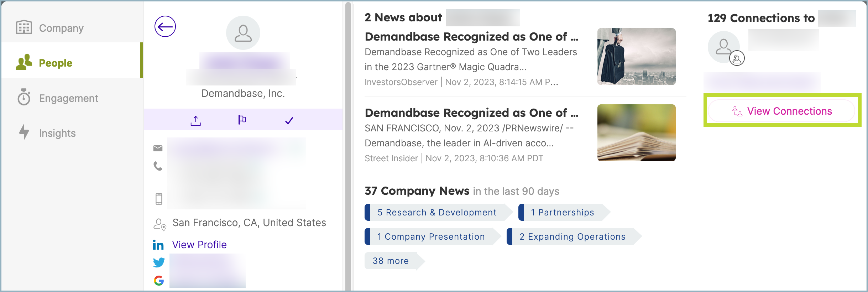Switch to the Engagement tab
Viewport: 868px width, 292px height.
[x=68, y=98]
